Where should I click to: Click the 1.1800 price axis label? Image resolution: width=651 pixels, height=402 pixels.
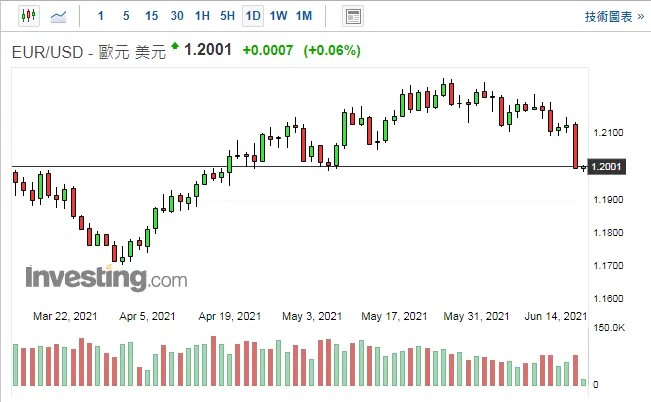pyautogui.click(x=608, y=233)
